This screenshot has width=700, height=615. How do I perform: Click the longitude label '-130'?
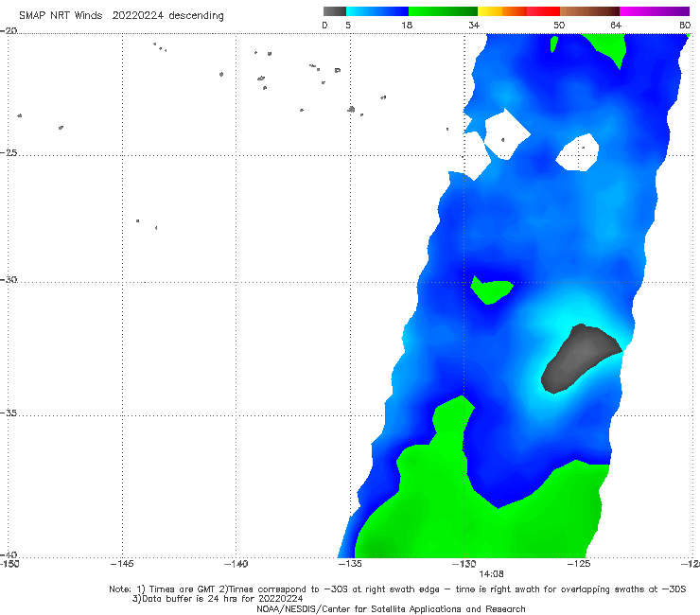click(464, 564)
